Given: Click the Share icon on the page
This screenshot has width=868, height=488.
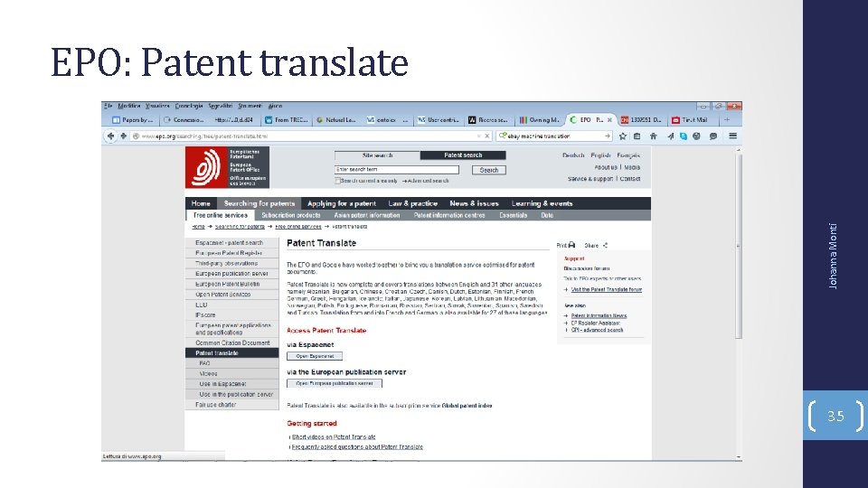Looking at the screenshot, I should [x=605, y=245].
